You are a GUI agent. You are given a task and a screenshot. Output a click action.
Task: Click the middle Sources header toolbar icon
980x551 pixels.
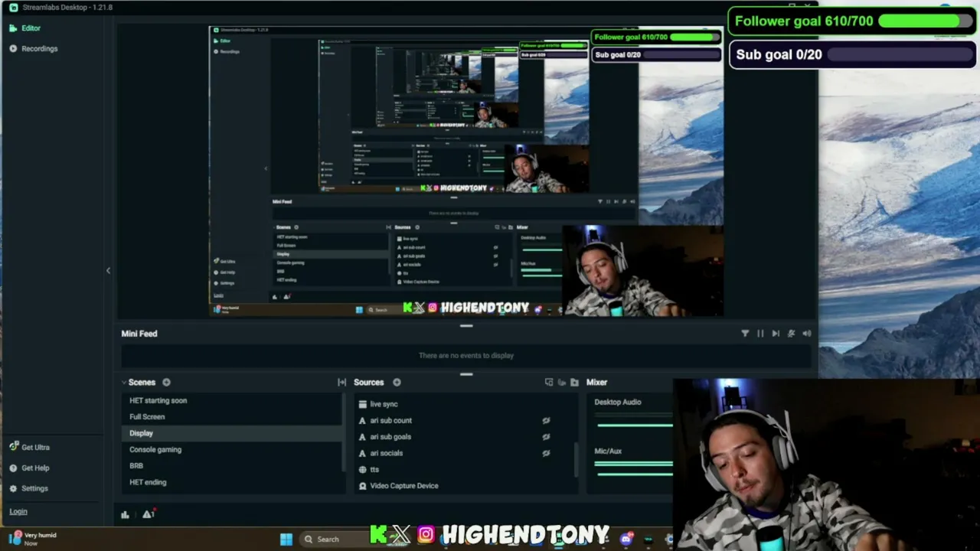click(562, 382)
